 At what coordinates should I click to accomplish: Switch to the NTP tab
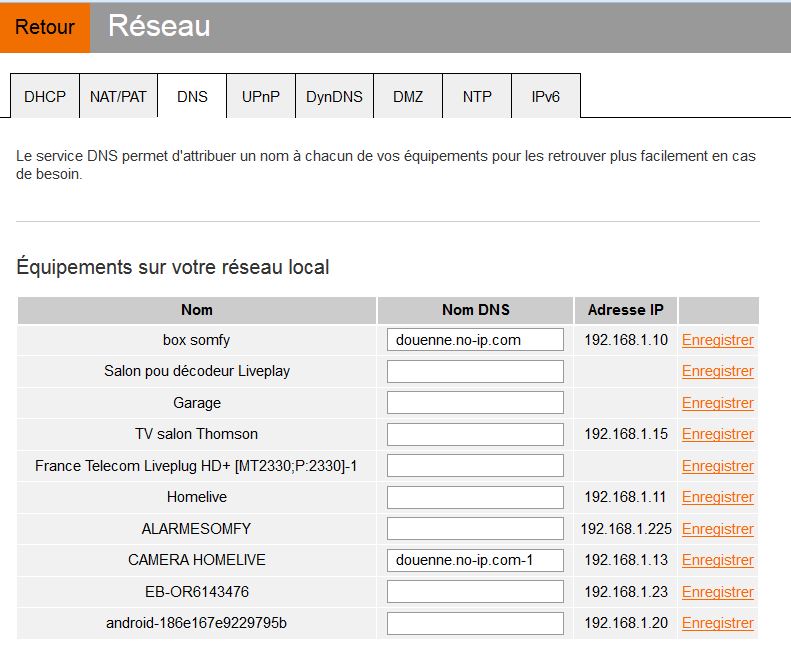coord(477,96)
